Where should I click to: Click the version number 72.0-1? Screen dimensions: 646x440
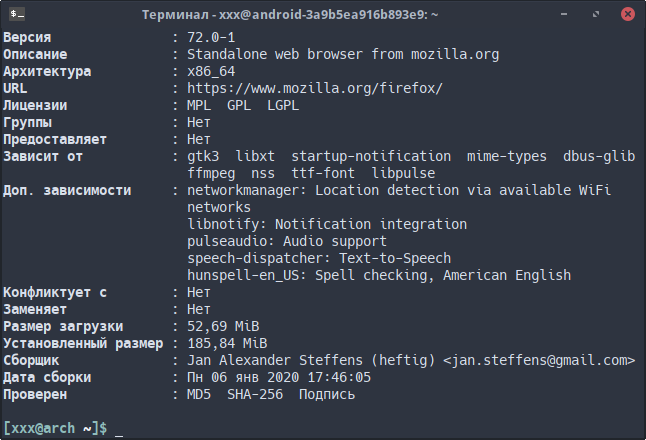(211, 37)
